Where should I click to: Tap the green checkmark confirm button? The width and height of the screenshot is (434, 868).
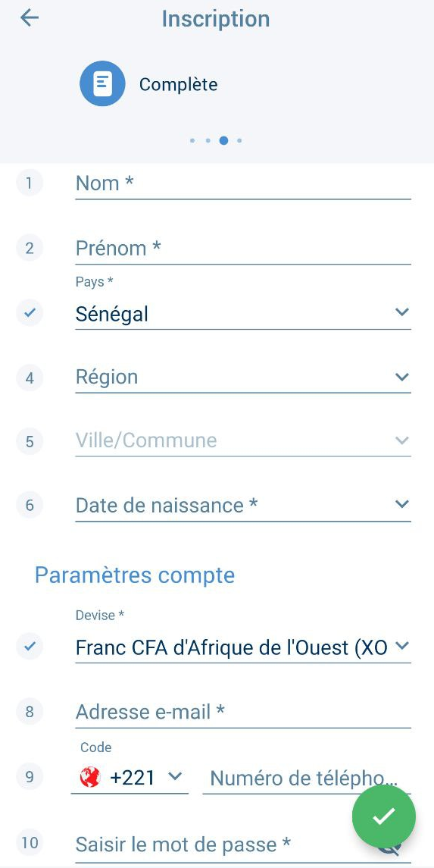click(x=384, y=816)
